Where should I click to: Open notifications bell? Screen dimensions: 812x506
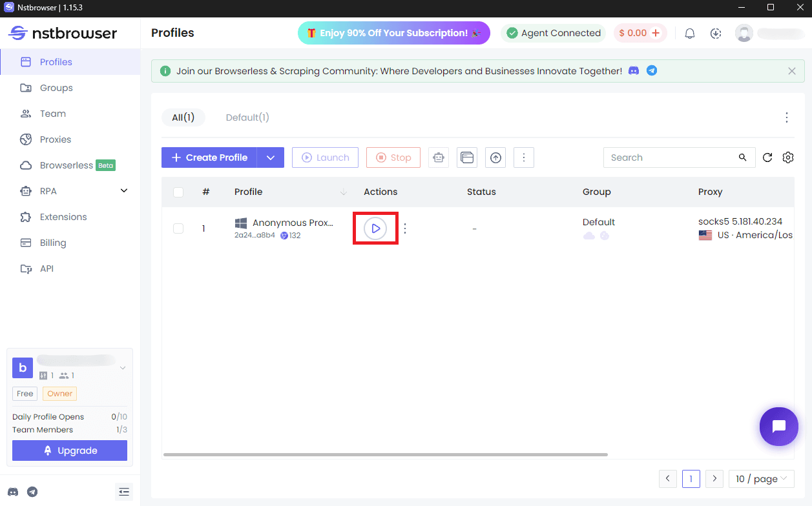(x=689, y=33)
